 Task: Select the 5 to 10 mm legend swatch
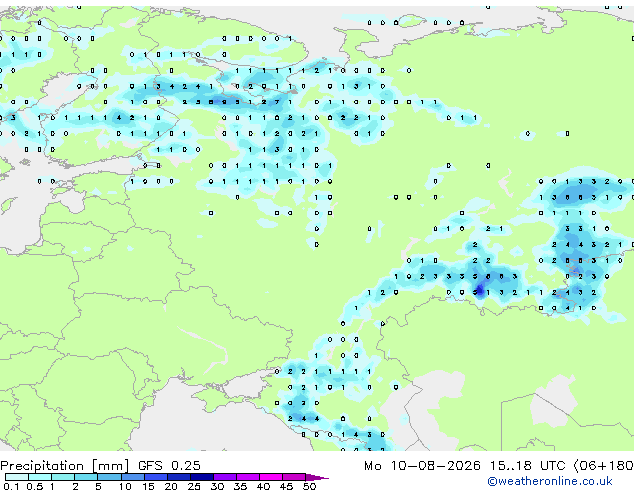click(x=110, y=477)
